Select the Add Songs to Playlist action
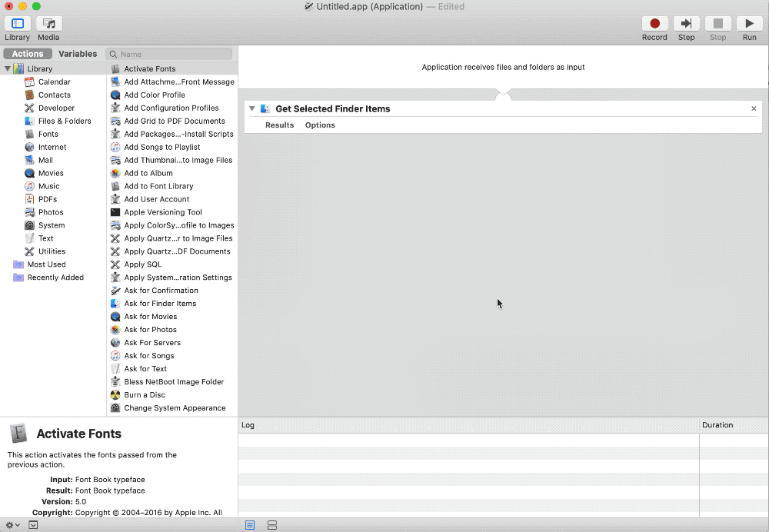The image size is (769, 532). [172, 147]
